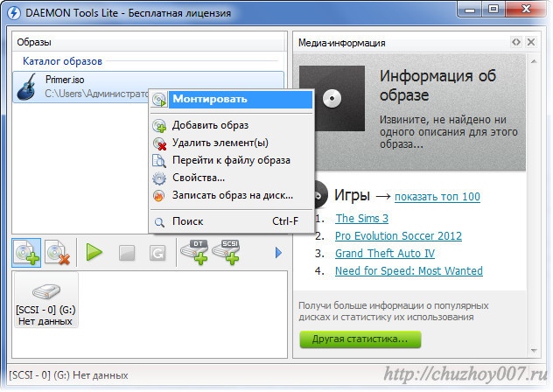This screenshot has height=392, width=553.
Task: Open Need for Speed: Most Wanted link
Action: tap(409, 271)
